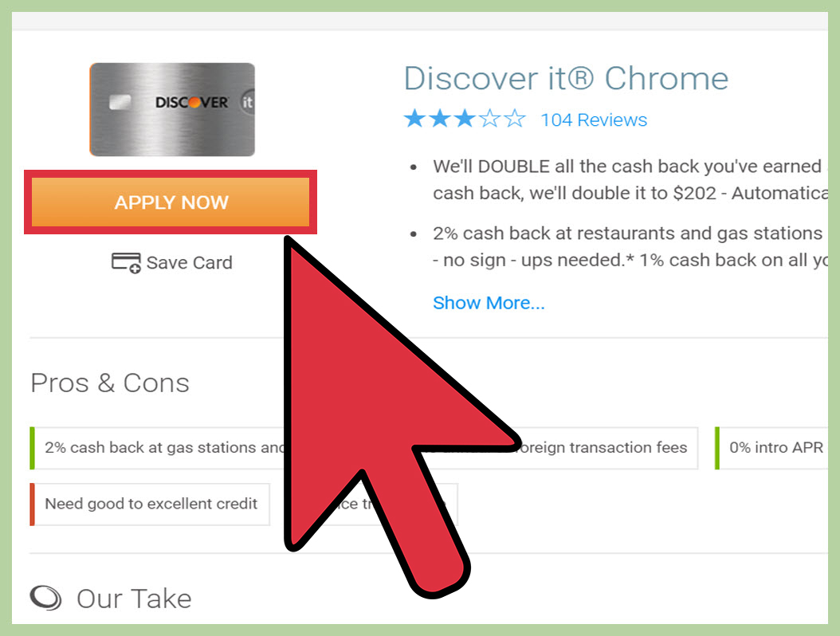The image size is (840, 636).
Task: Select the Need good to excellent credit con
Action: click(150, 504)
